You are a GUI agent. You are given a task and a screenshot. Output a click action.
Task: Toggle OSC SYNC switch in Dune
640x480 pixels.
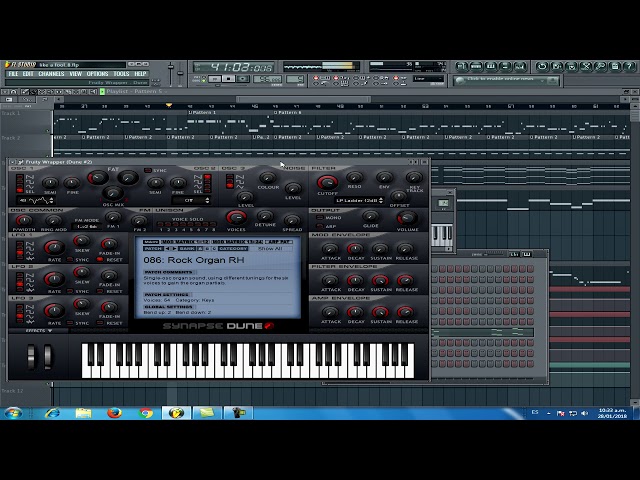[148, 170]
